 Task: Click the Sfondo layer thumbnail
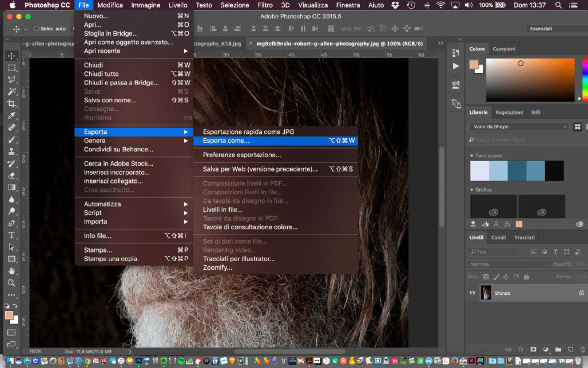pyautogui.click(x=486, y=293)
